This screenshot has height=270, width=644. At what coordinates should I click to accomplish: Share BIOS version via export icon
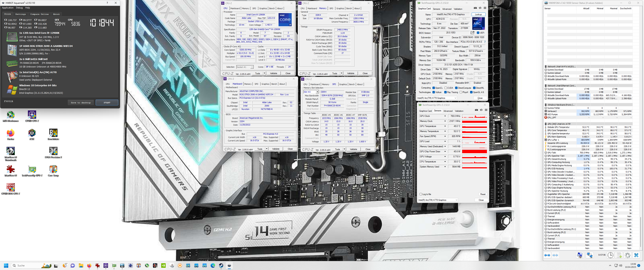[472, 33]
